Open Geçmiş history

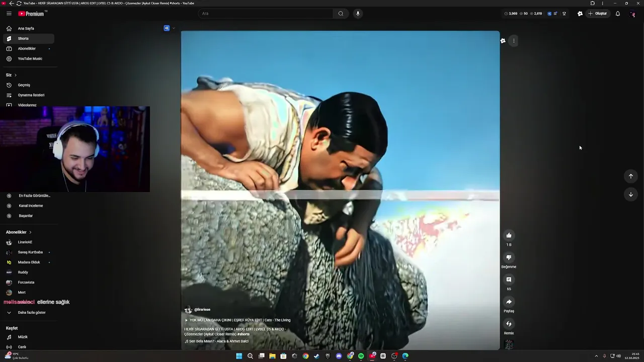pos(29,85)
